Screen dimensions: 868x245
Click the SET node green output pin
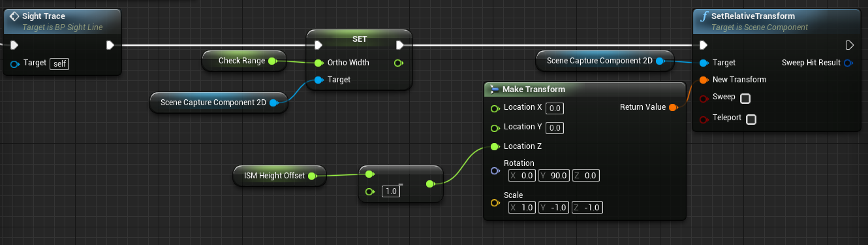click(399, 63)
